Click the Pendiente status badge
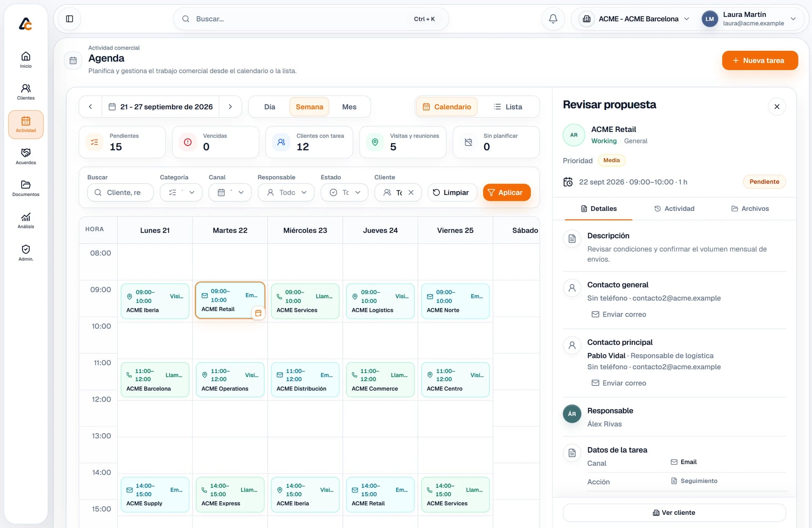 (764, 181)
